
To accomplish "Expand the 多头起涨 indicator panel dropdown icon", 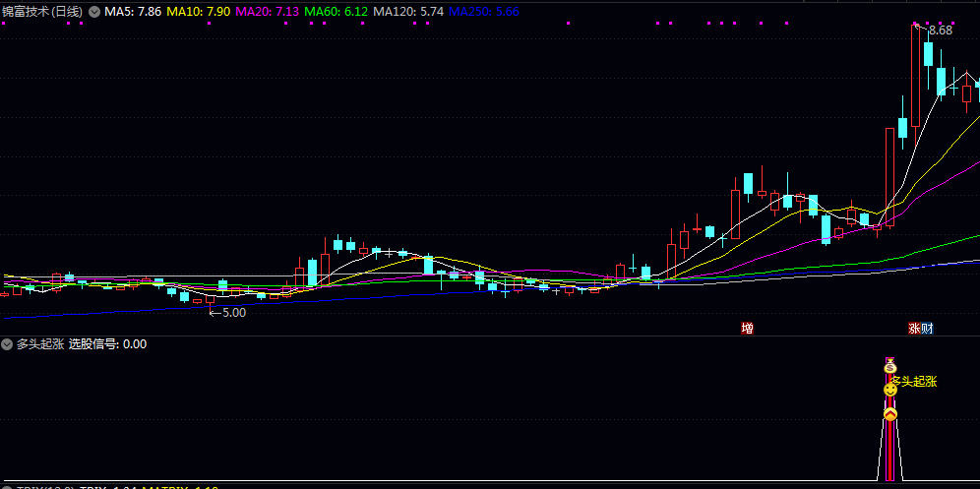I will (7, 344).
